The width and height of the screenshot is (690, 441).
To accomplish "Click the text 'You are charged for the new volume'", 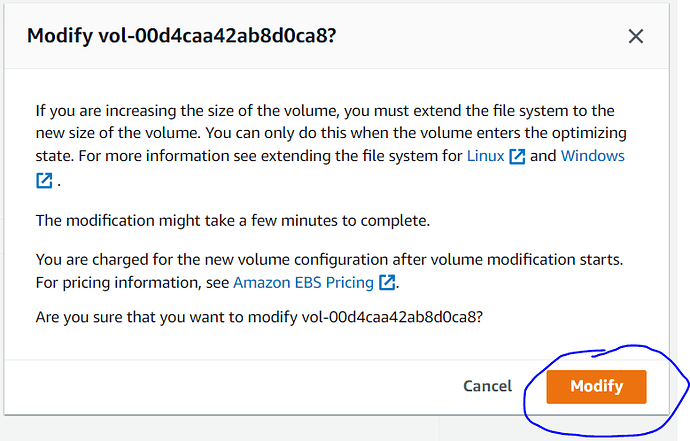I will click(x=163, y=260).
